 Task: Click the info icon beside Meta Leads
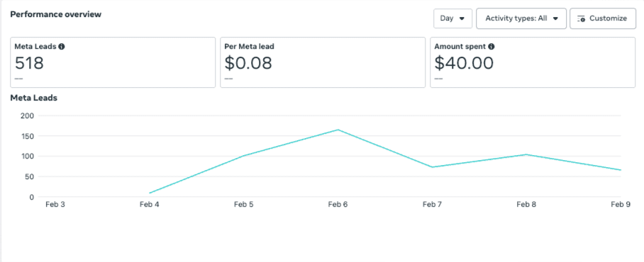coord(62,46)
